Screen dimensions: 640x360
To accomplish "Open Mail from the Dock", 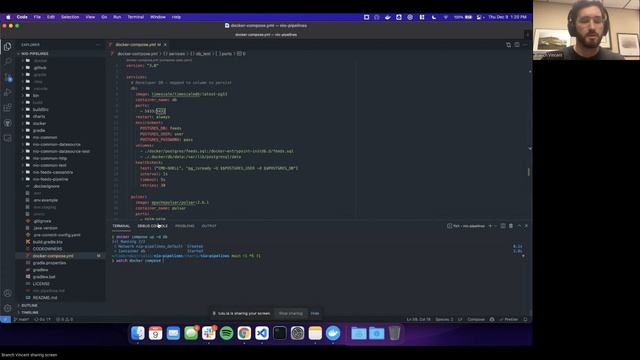I will pos(173,333).
